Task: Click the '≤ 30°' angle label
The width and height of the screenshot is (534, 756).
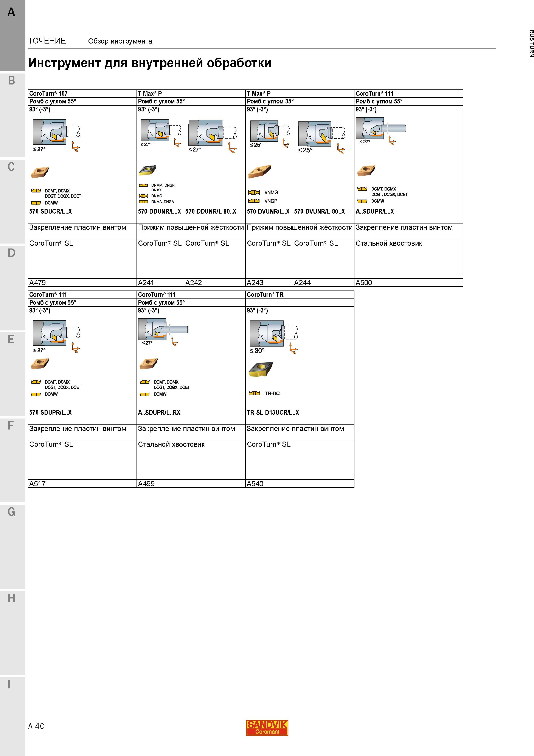Action: click(x=257, y=351)
